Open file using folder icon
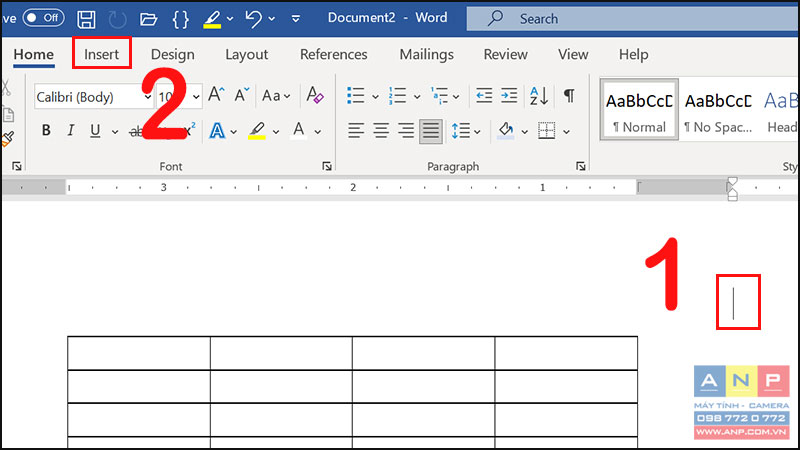This screenshot has height=450, width=800. pos(148,19)
